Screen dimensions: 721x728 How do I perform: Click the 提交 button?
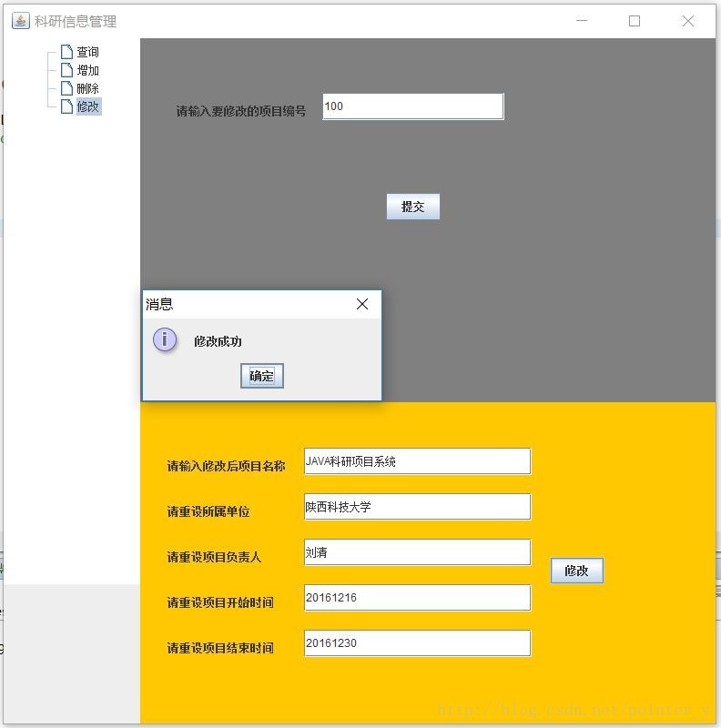413,207
